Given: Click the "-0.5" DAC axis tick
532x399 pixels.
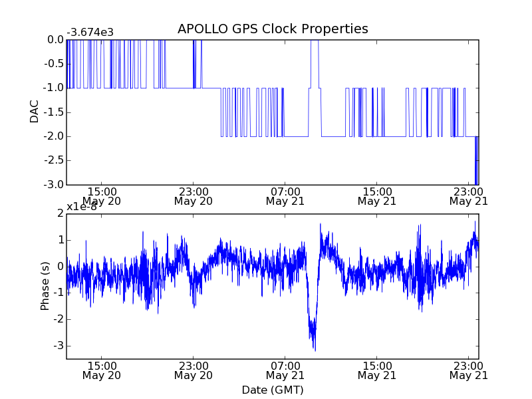Looking at the screenshot, I should [x=54, y=64].
